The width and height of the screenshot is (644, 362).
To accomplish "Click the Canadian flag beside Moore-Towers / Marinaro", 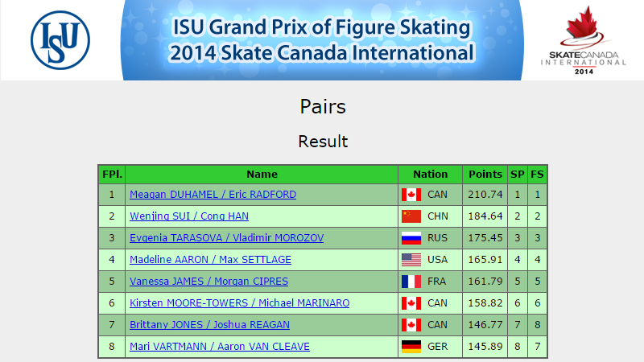I will pyautogui.click(x=411, y=303).
